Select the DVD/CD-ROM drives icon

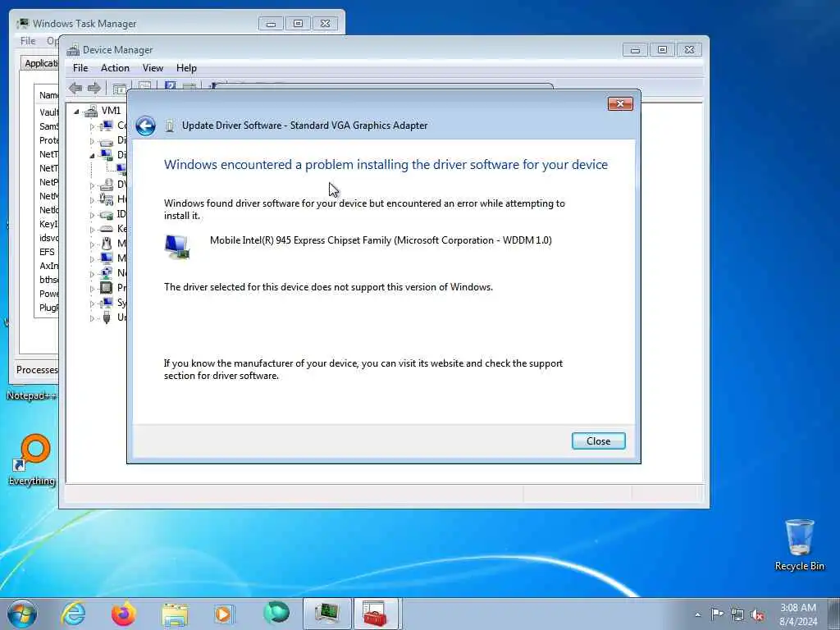click(x=107, y=185)
